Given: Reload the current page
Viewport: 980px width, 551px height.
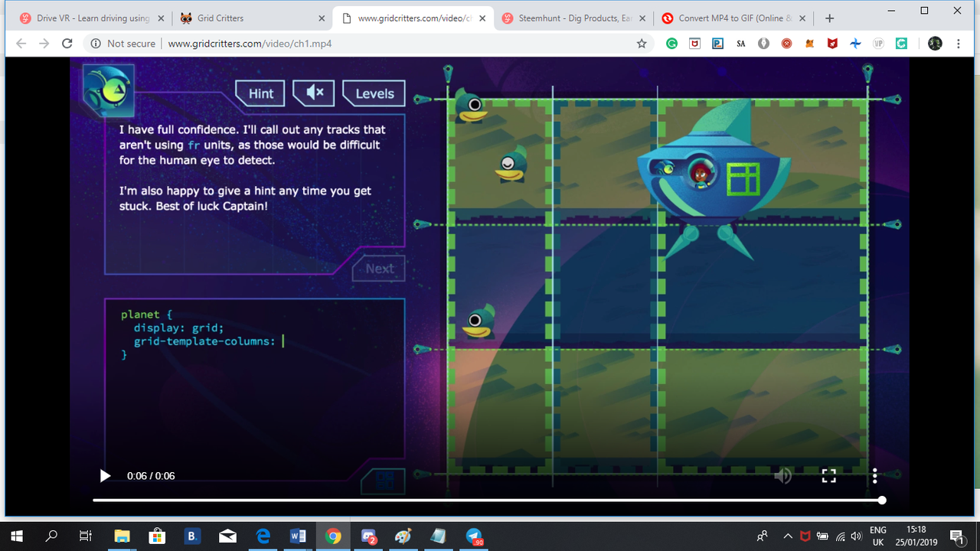Looking at the screenshot, I should click(67, 44).
